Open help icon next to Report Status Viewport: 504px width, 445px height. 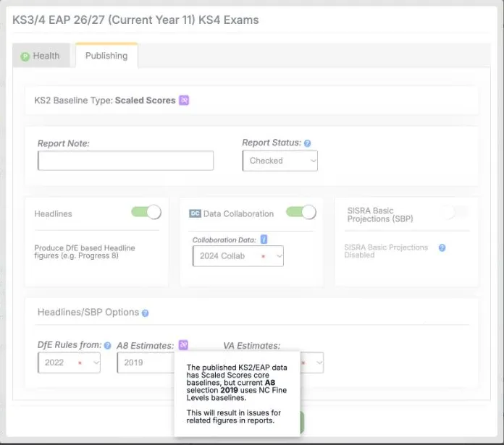[307, 143]
